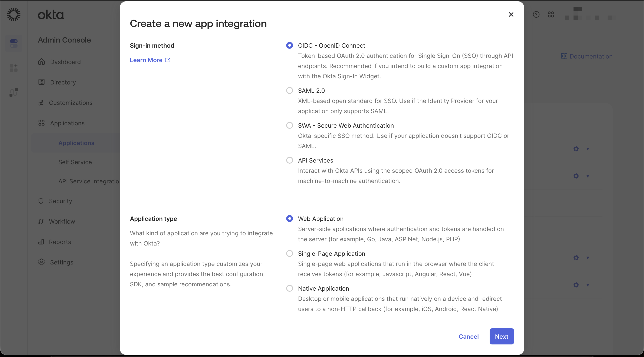Cancel the new app integration
Image resolution: width=644 pixels, height=357 pixels.
pos(469,336)
